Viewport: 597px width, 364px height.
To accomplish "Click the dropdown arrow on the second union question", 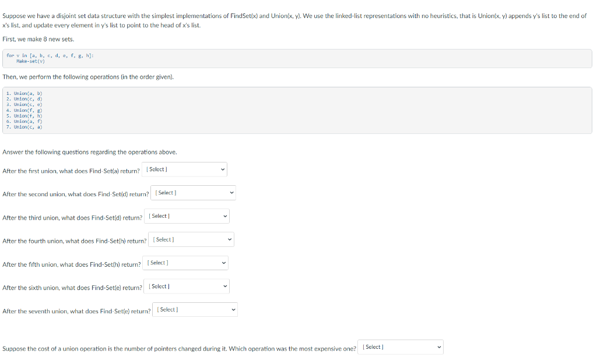I will coord(231,192).
